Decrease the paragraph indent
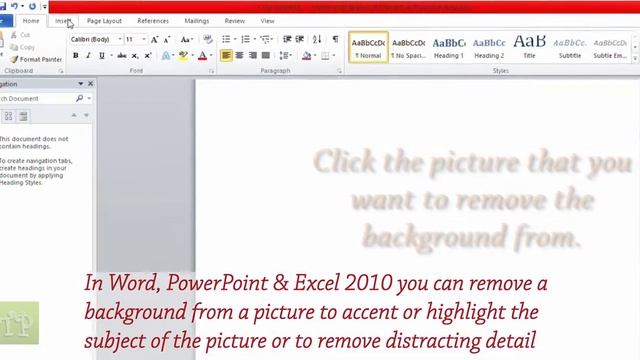 [x=287, y=39]
